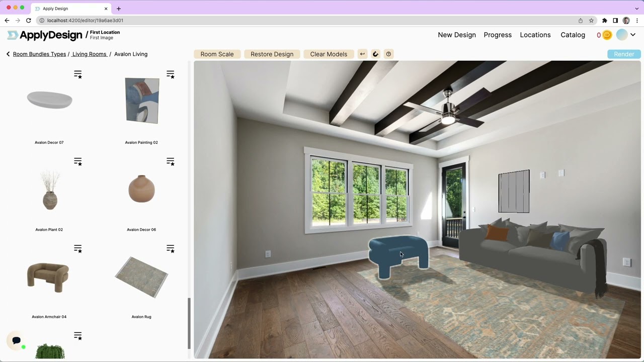Go back using the breadcrumb back arrow
This screenshot has width=644, height=362.
tap(8, 54)
